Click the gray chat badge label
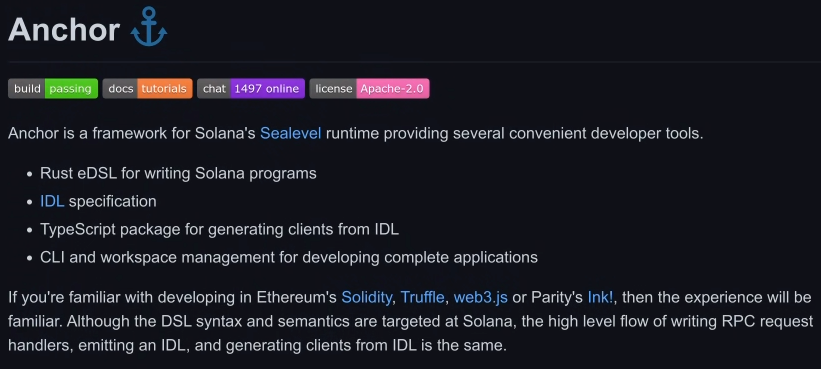 point(214,88)
